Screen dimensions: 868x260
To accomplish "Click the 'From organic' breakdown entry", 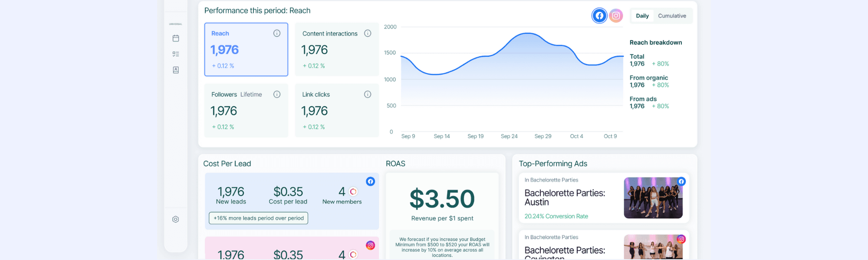I will click(649, 81).
